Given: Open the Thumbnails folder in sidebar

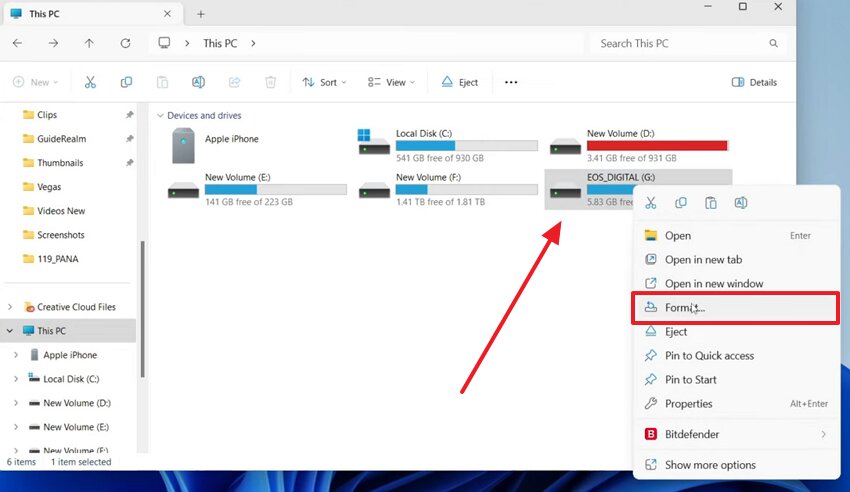Looking at the screenshot, I should pyautogui.click(x=60, y=163).
